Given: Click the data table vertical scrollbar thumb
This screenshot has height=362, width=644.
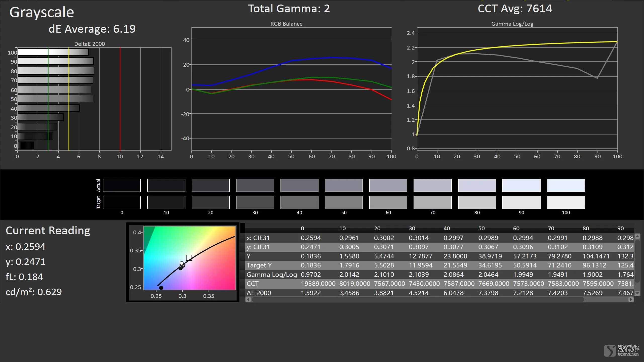Looking at the screenshot, I should [637, 261].
